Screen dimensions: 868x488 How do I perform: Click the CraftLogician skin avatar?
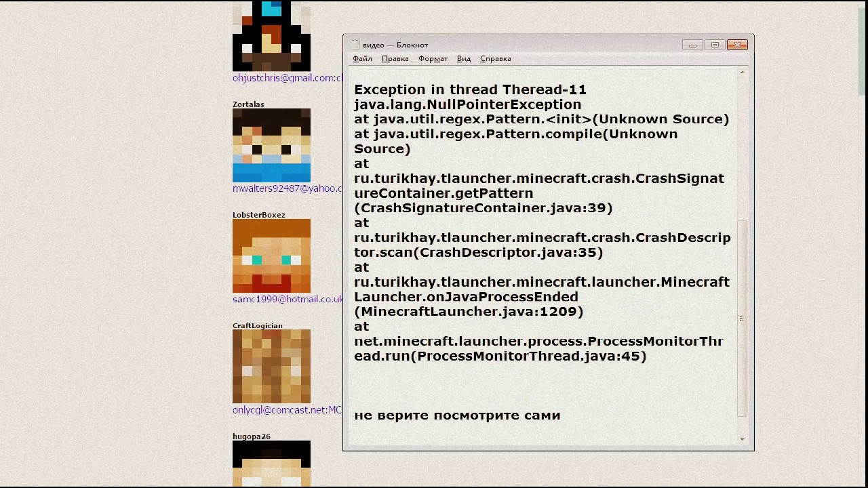(x=271, y=367)
